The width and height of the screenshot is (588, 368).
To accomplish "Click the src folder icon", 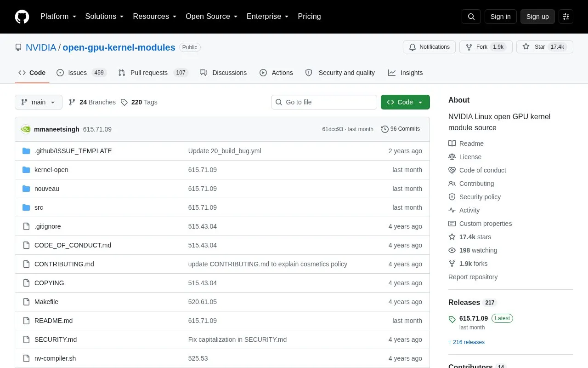I will [26, 207].
